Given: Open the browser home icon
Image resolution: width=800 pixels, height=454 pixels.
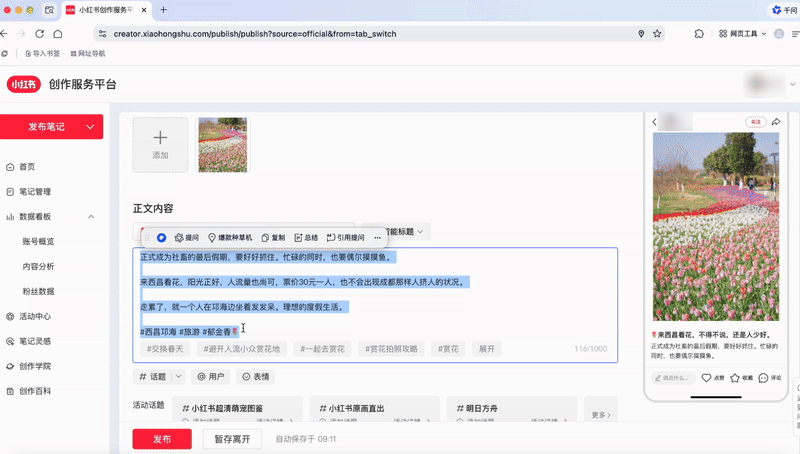Looking at the screenshot, I should (58, 34).
